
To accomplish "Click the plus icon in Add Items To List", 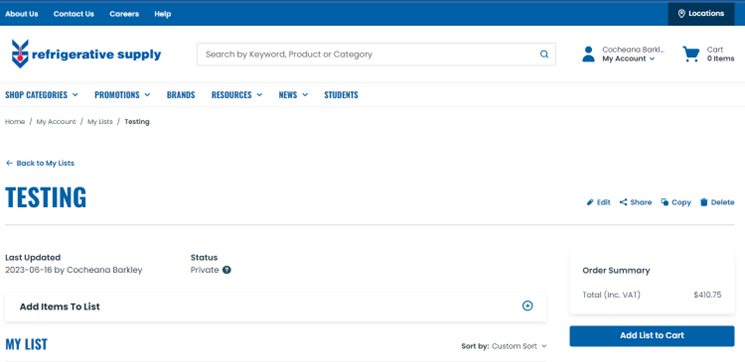I will tap(527, 306).
